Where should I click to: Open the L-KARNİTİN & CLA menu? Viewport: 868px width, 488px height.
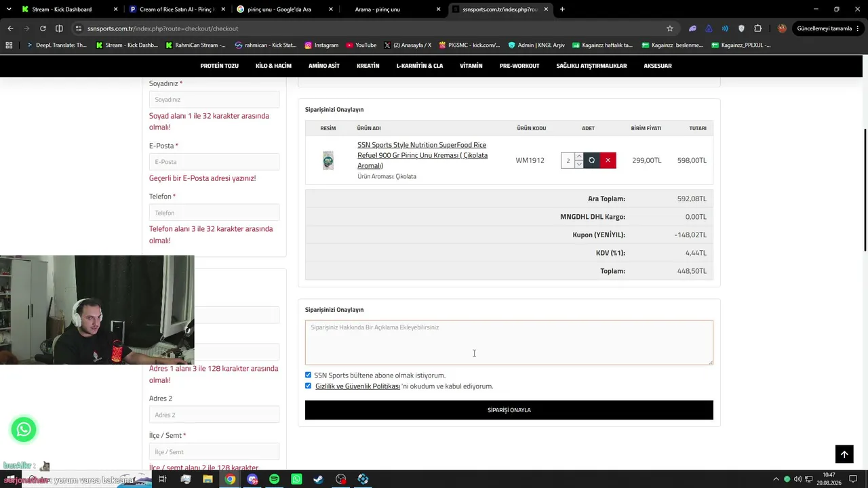click(x=420, y=66)
